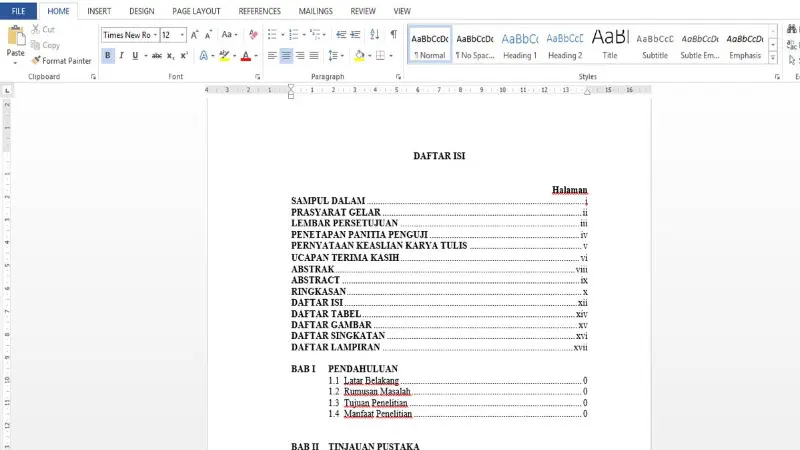The height and width of the screenshot is (450, 800).
Task: Switch to the INSERT tab
Action: 99,11
